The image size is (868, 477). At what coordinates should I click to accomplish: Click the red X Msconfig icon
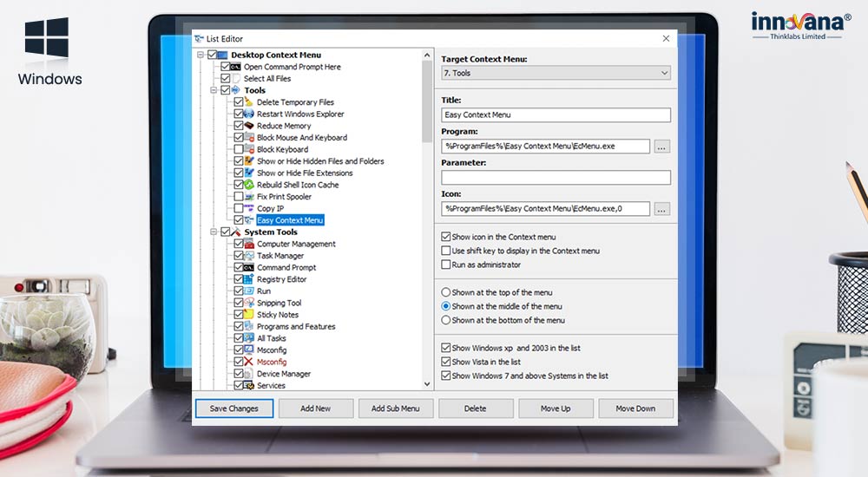[x=249, y=362]
